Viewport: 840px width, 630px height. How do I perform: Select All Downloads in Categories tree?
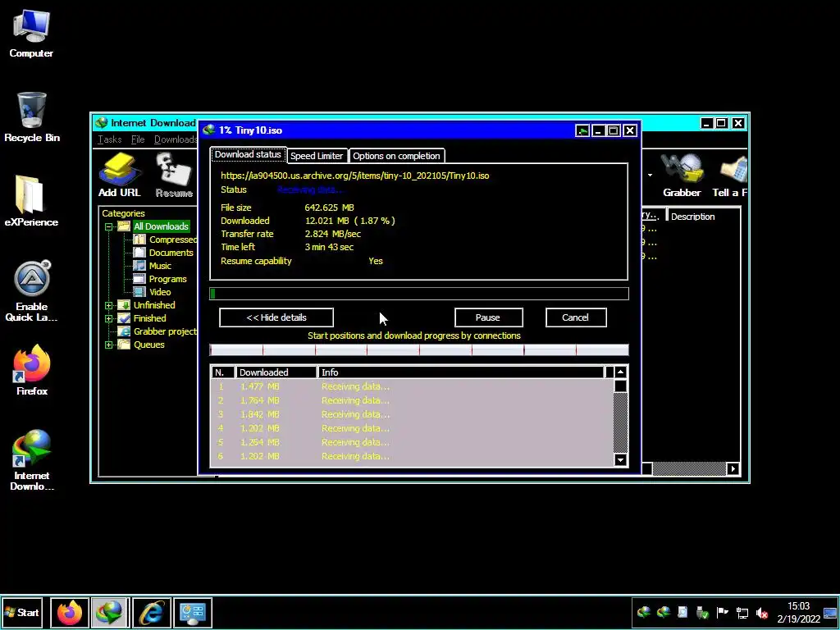point(161,226)
